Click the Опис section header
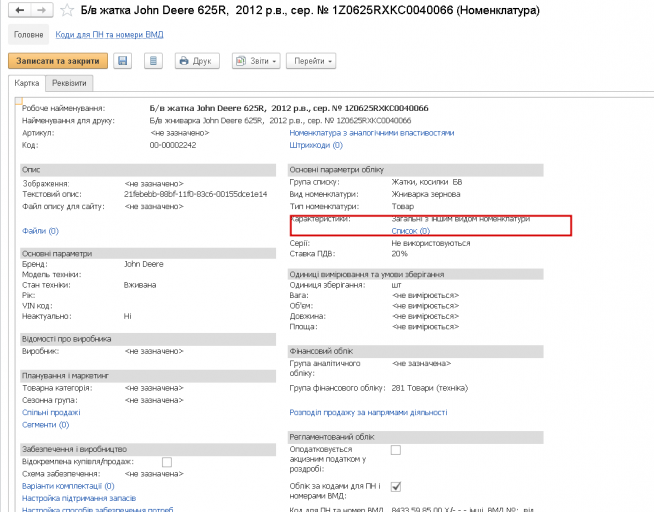Viewport: 654px width, 512px height. (148, 170)
